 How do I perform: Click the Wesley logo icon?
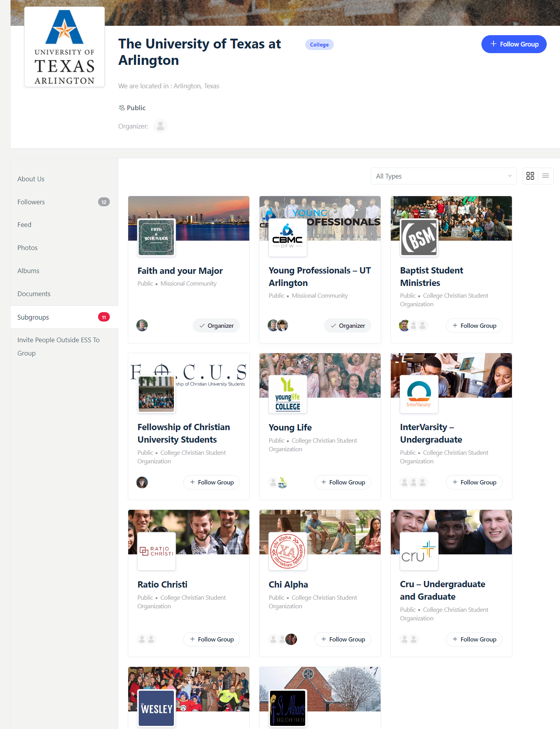click(156, 708)
